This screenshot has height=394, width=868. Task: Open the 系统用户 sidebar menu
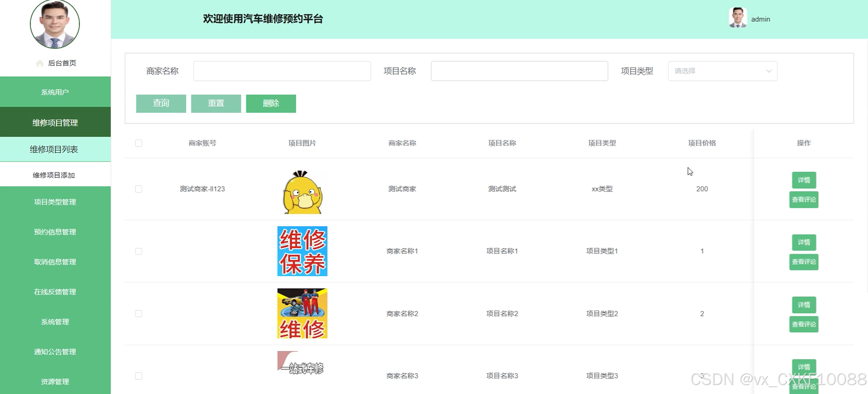click(55, 92)
